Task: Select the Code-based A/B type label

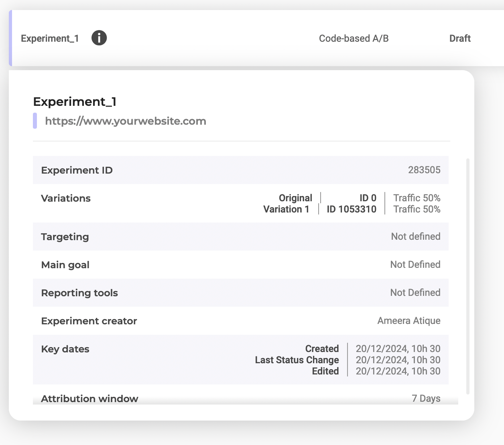Action: coord(354,38)
